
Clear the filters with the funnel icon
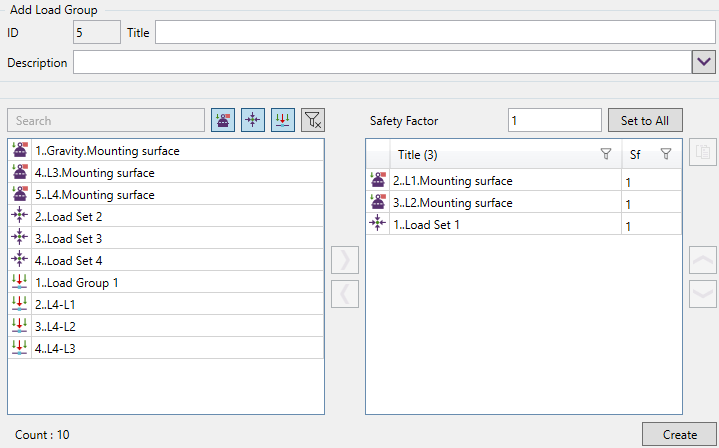click(313, 120)
